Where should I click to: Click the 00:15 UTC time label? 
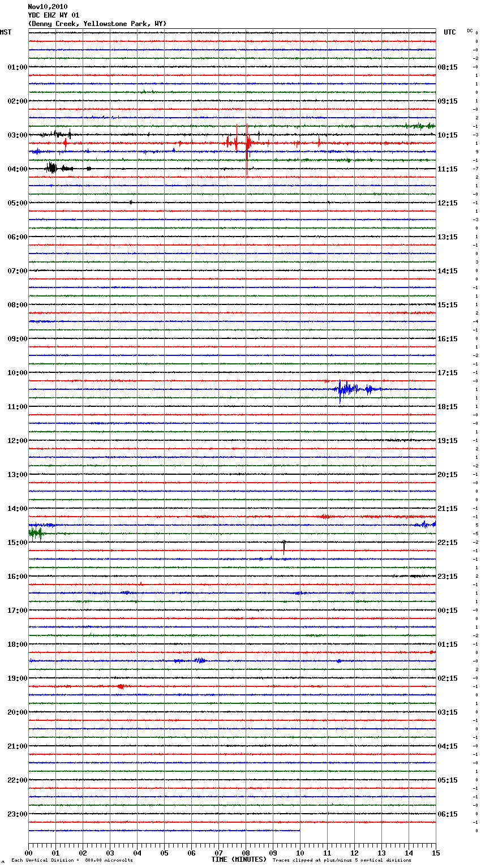click(448, 611)
